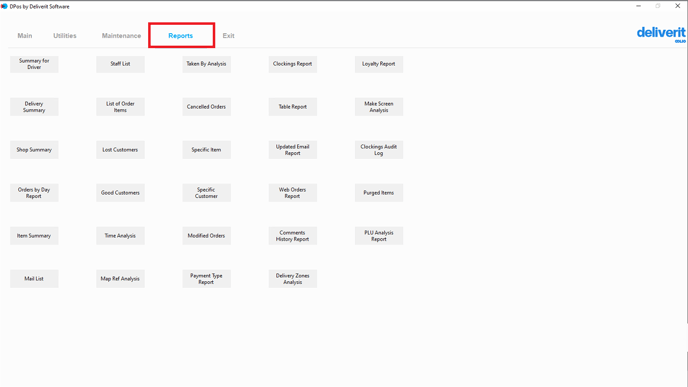Screen dimensions: 688x387
Task: Open the Loyalty Report
Action: [x=379, y=64]
